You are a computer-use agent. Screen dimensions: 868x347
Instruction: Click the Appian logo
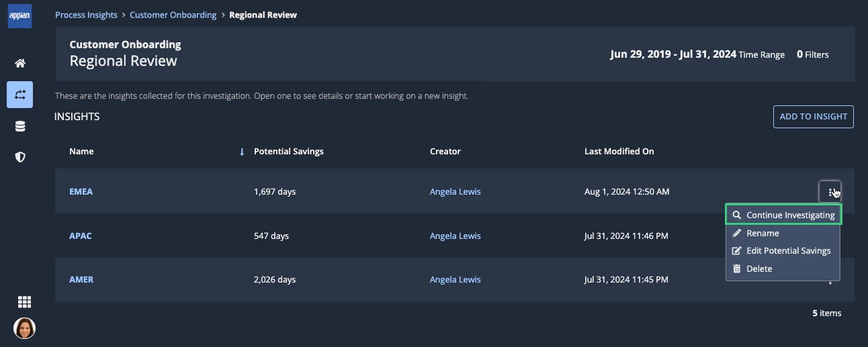(19, 15)
